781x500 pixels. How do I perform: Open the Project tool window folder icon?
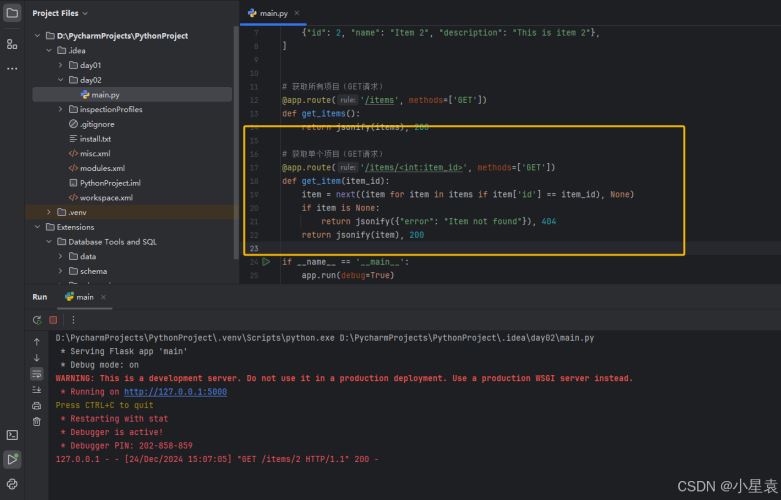(12, 13)
